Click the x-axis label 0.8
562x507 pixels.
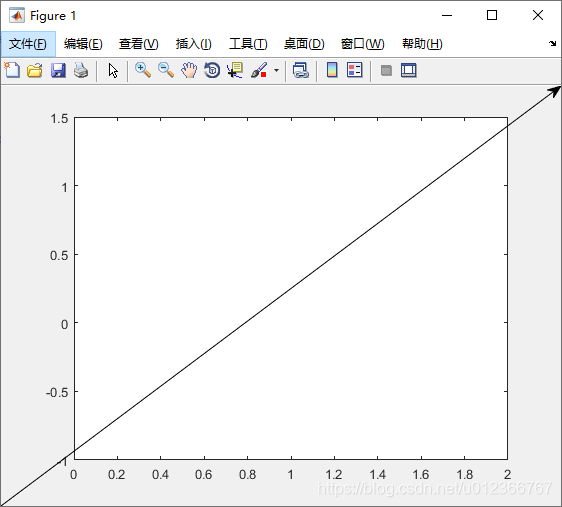click(248, 475)
